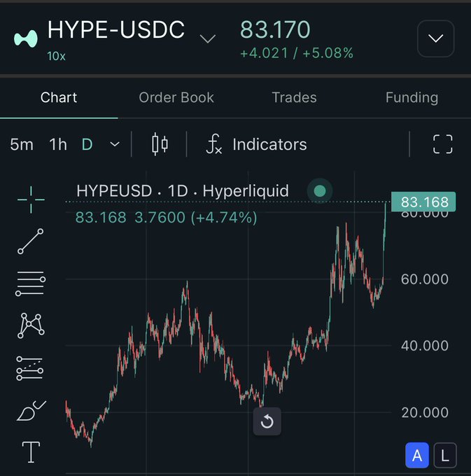The width and height of the screenshot is (471, 476).
Task: Click the 60.000 price axis label
Action: 425,279
